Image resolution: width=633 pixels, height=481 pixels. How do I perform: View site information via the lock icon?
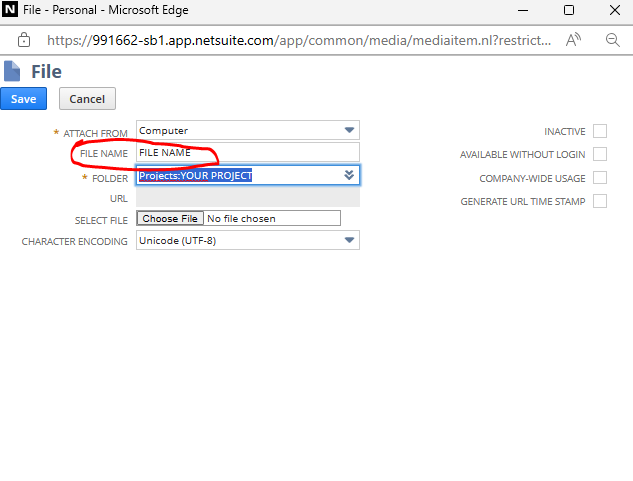[x=24, y=41]
